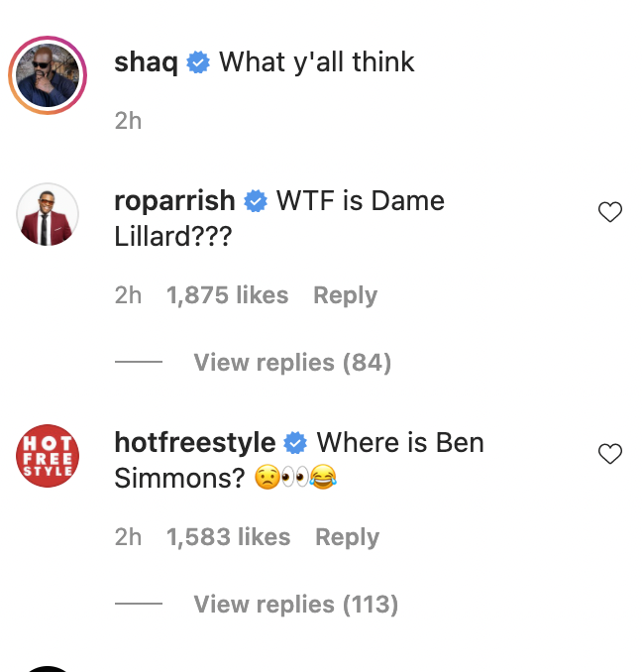Click roparrish's verified badge
Image resolution: width=642 pixels, height=672 pixels.
(x=256, y=201)
